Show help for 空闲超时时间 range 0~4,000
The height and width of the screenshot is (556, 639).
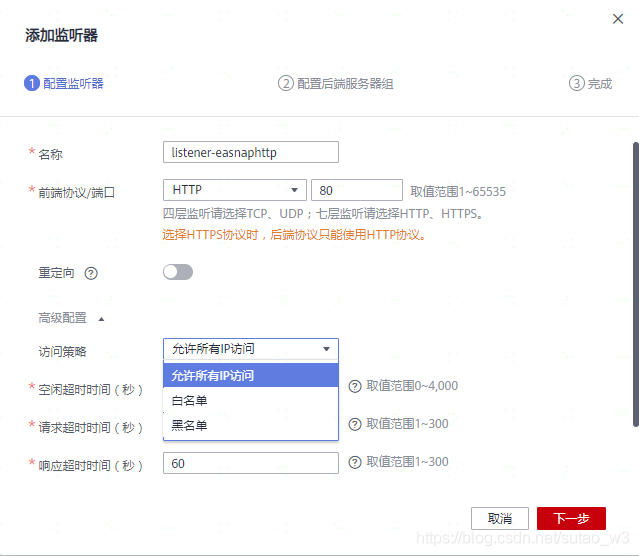click(x=355, y=386)
